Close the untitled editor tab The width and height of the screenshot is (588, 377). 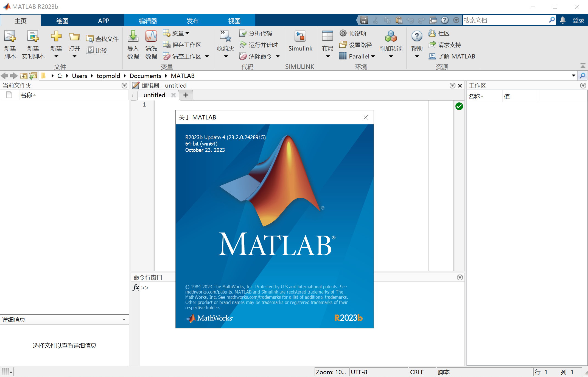(173, 95)
